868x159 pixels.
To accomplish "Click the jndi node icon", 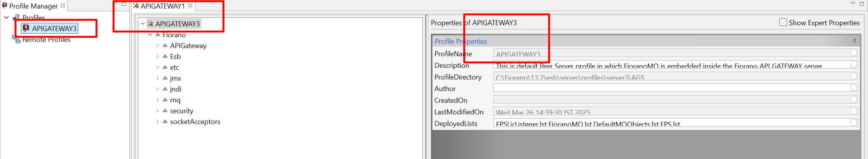I will (165, 89).
